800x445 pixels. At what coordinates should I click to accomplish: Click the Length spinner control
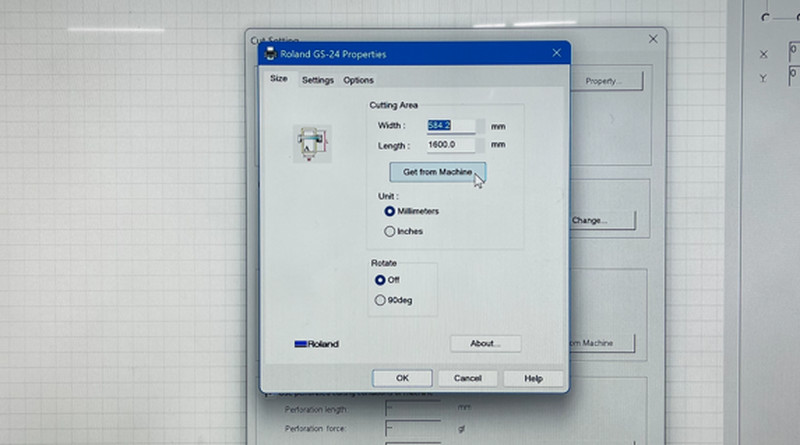[x=480, y=145]
